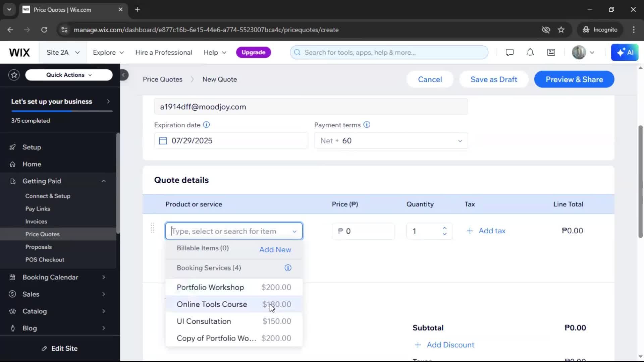Click the favorites star beside Quick Actions

[14, 75]
